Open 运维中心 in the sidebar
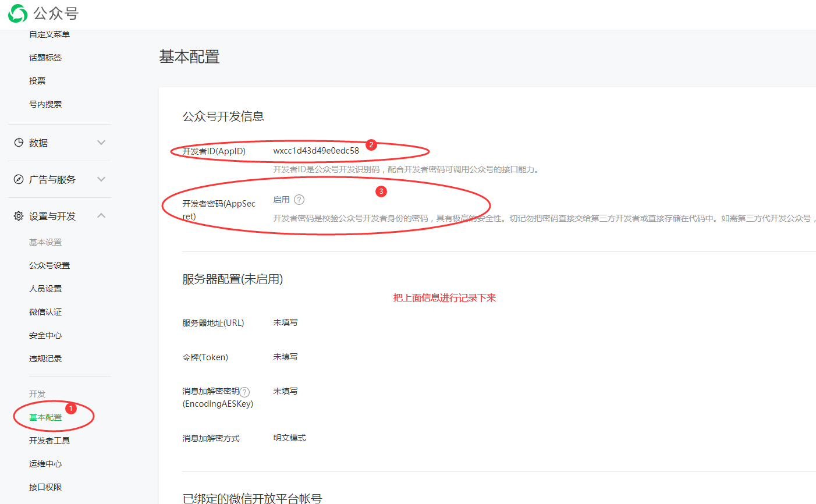The width and height of the screenshot is (816, 504). 45,464
